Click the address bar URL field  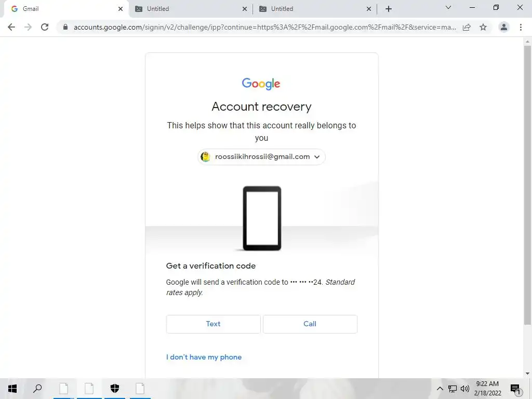coord(264,27)
